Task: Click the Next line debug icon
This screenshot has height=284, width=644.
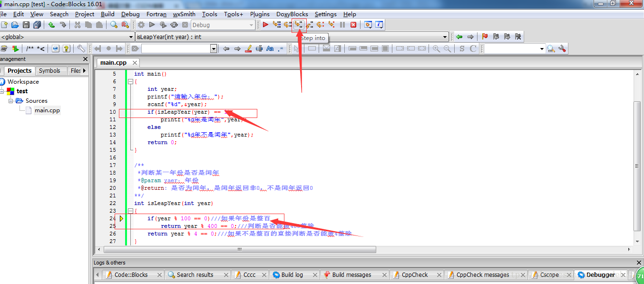Action: click(287, 25)
